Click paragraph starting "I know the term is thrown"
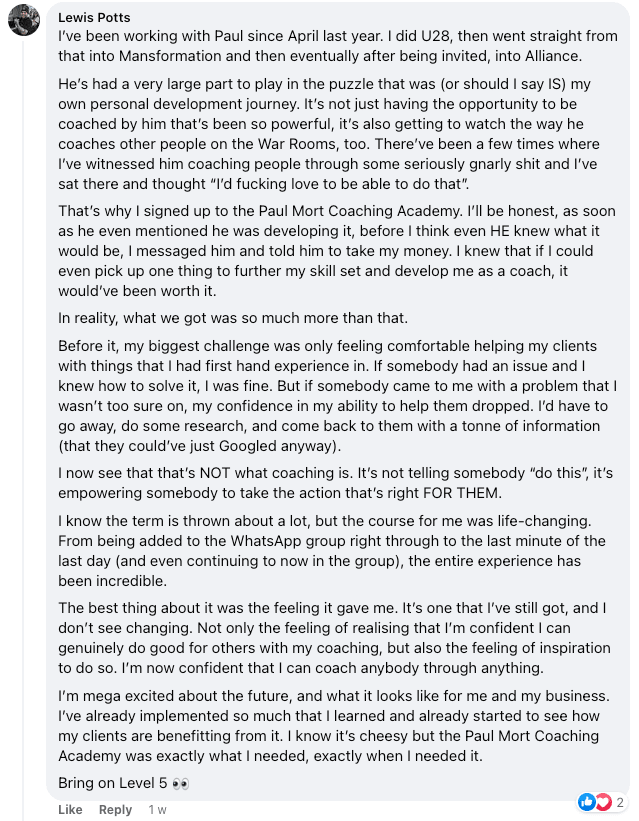The width and height of the screenshot is (639, 821). (x=332, y=551)
